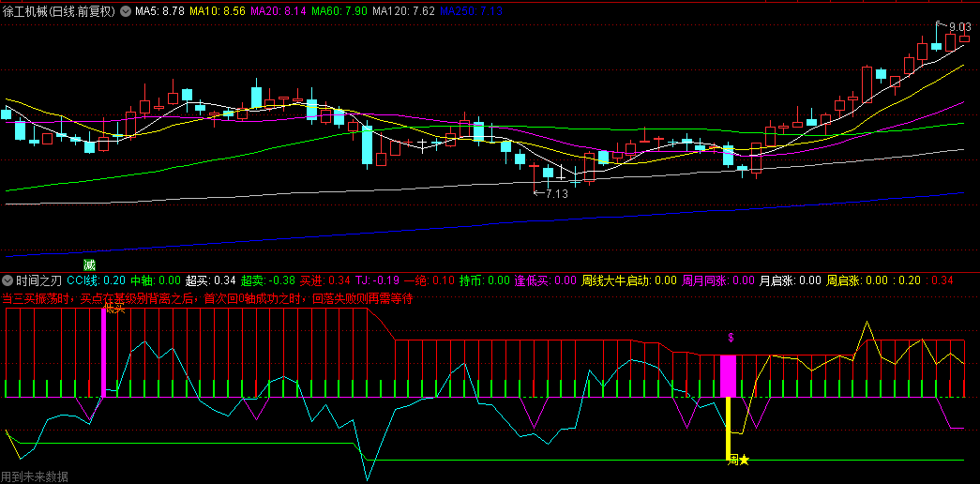Click the 时间之刃 indicator name

coord(38,280)
